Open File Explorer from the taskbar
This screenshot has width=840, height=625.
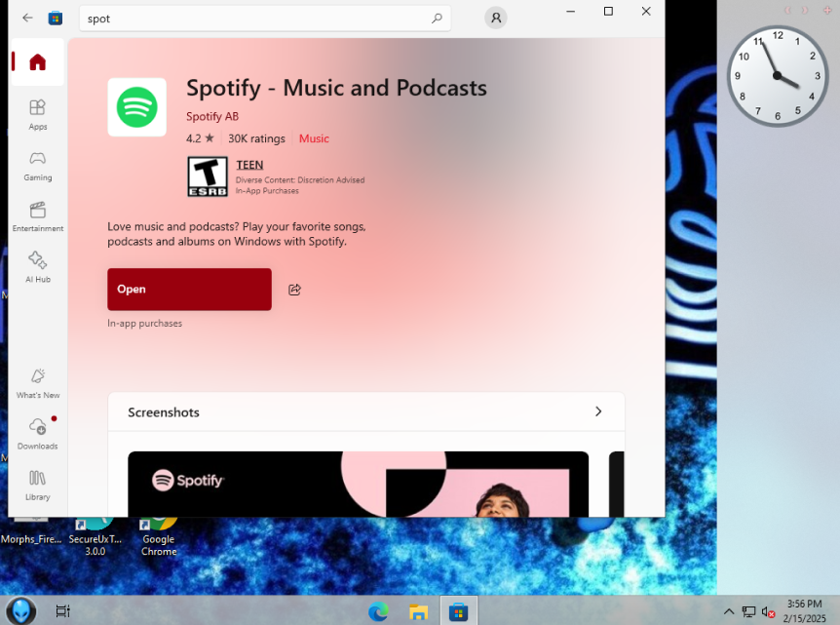(418, 611)
